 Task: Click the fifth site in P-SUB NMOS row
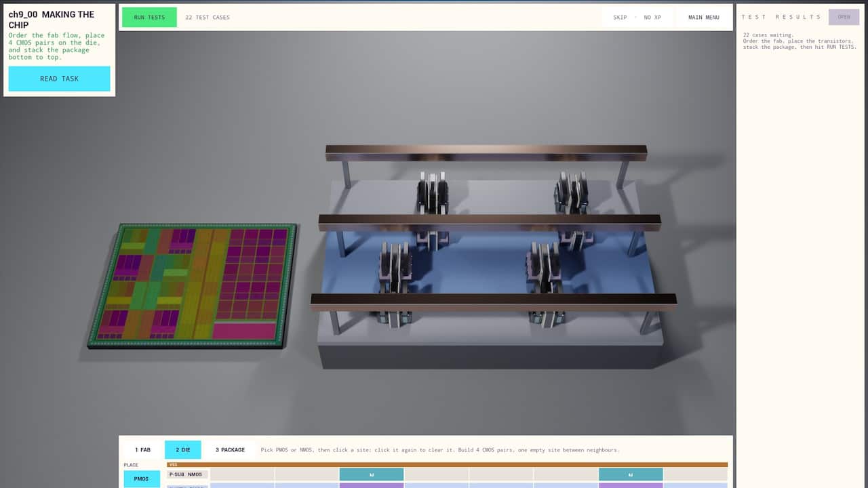click(501, 474)
